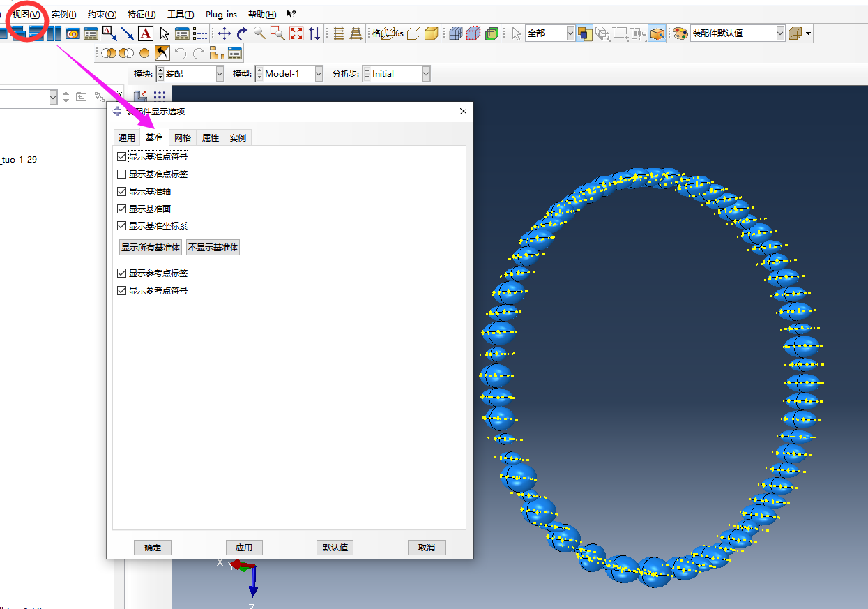Open the 装配件默认值 color mapping dropdown
This screenshot has height=609, width=868.
779,32
